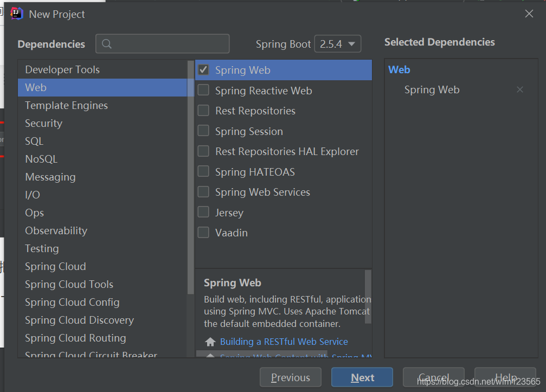Tick the Spring Session checkbox
546x392 pixels.
coord(203,131)
